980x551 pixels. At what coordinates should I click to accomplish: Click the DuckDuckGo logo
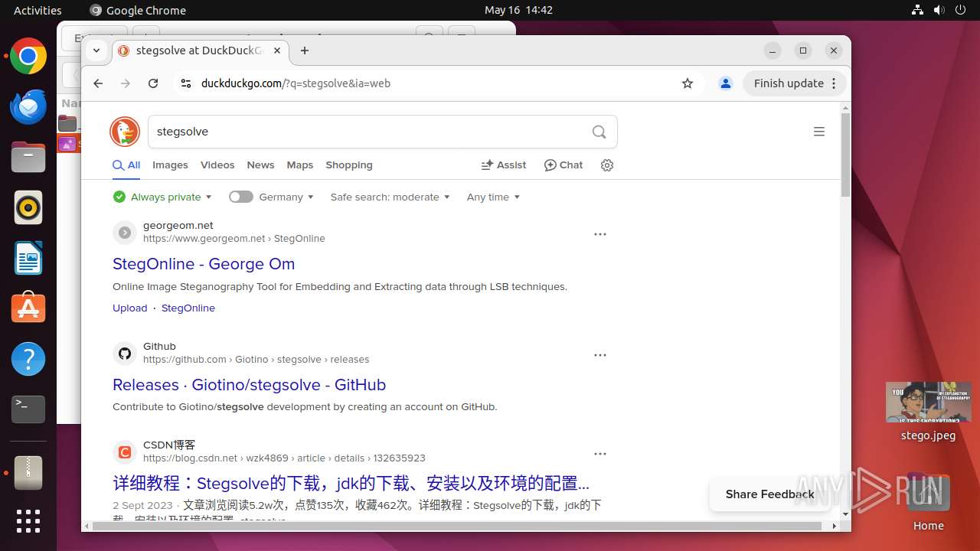coord(125,132)
